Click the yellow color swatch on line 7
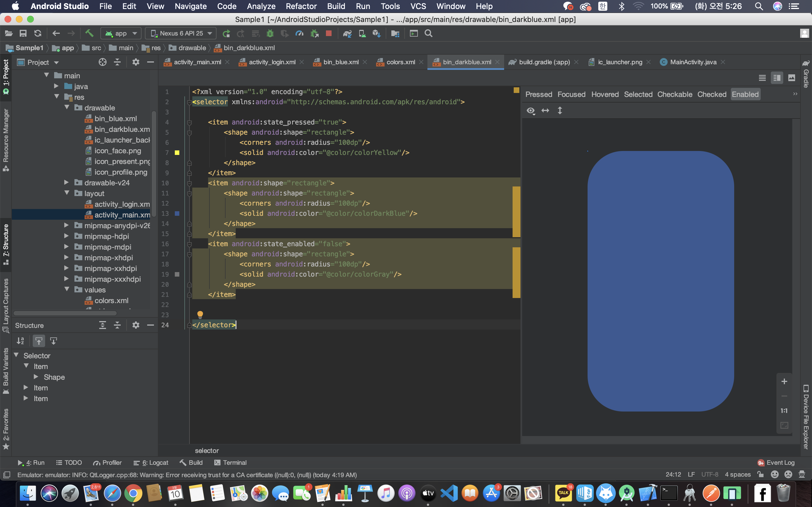This screenshot has height=507, width=812. [177, 153]
